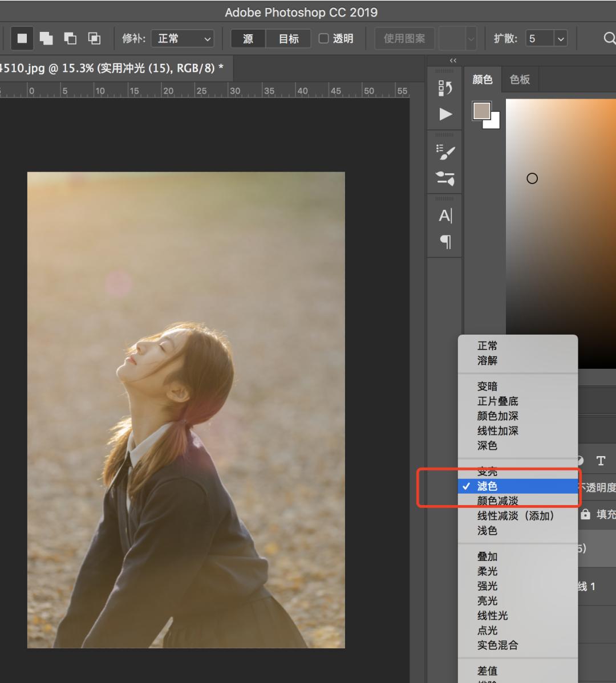The image size is (616, 683).
Task: Open the Character panel icon
Action: (x=445, y=216)
